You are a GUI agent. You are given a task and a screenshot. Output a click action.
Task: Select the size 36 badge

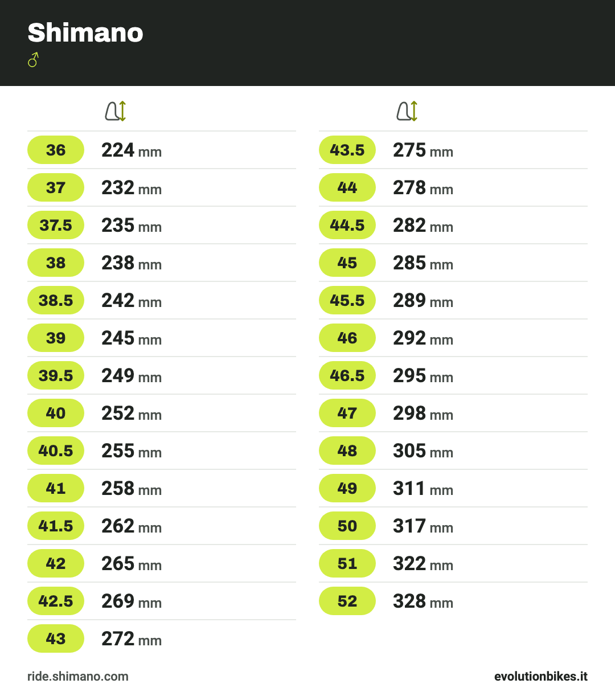click(56, 150)
